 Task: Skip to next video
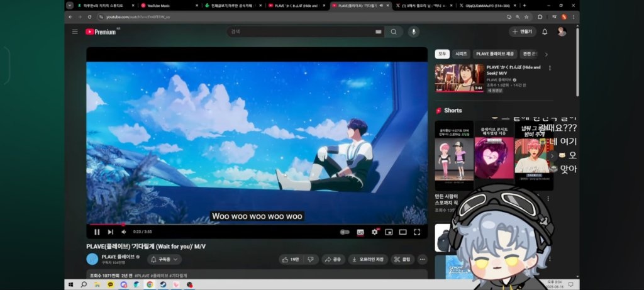[111, 232]
